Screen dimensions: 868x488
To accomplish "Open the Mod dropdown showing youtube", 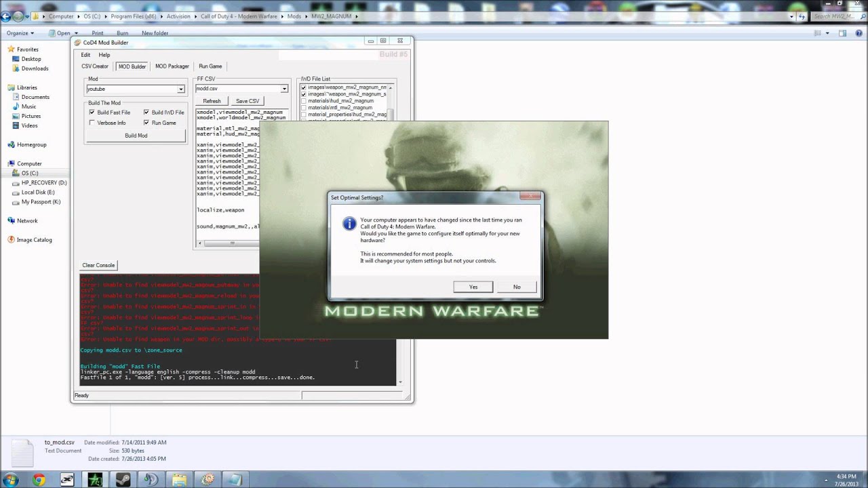I will point(181,89).
